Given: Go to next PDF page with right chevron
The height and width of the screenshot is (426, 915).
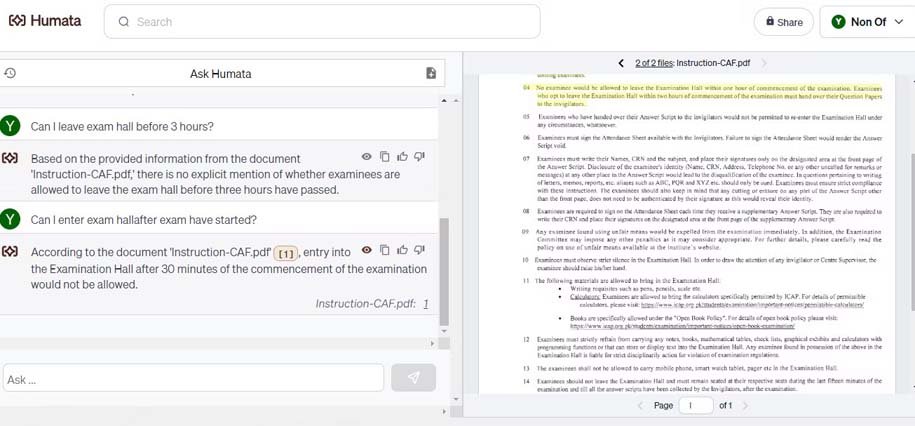Looking at the screenshot, I should click(745, 406).
